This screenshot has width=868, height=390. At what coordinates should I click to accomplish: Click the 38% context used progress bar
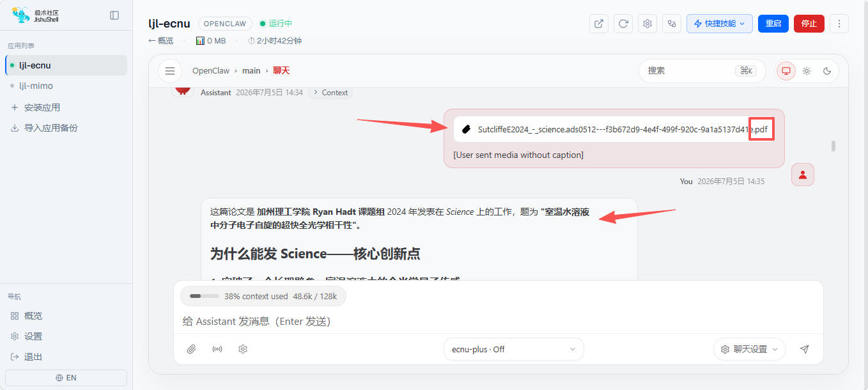pyautogui.click(x=204, y=297)
